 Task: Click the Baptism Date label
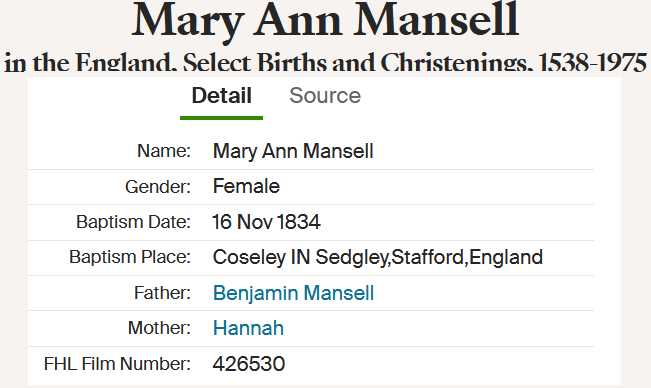tap(133, 222)
